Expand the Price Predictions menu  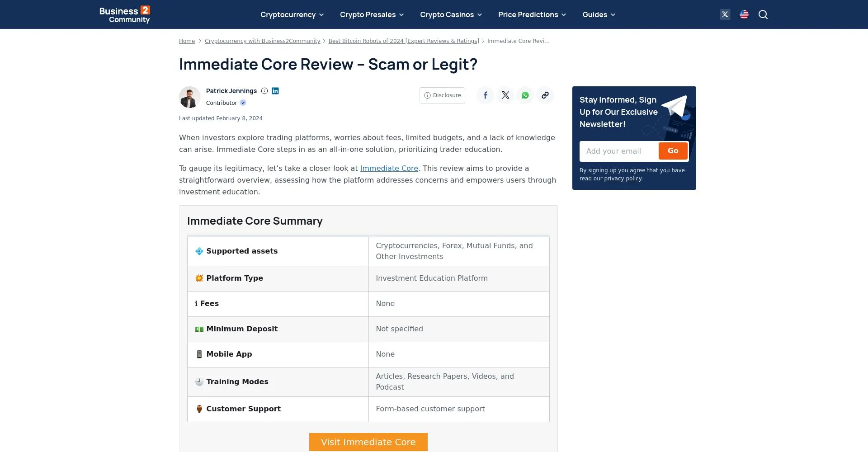pyautogui.click(x=532, y=14)
